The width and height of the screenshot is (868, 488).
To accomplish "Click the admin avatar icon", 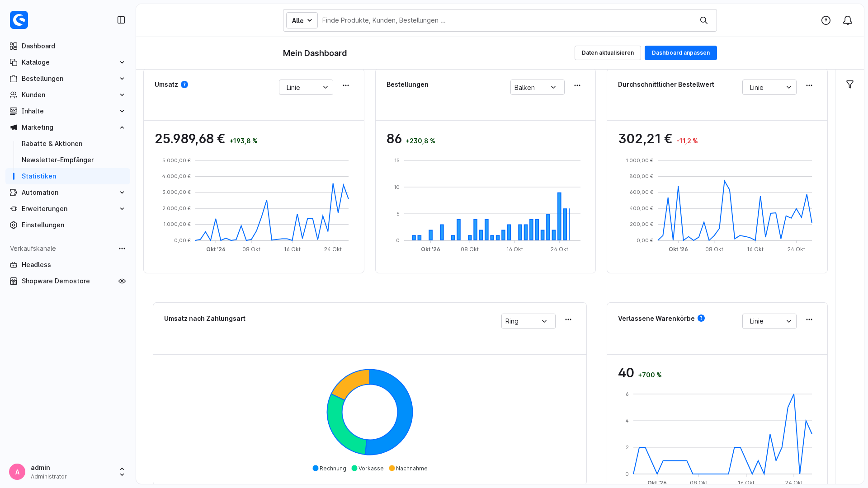I will (17, 472).
